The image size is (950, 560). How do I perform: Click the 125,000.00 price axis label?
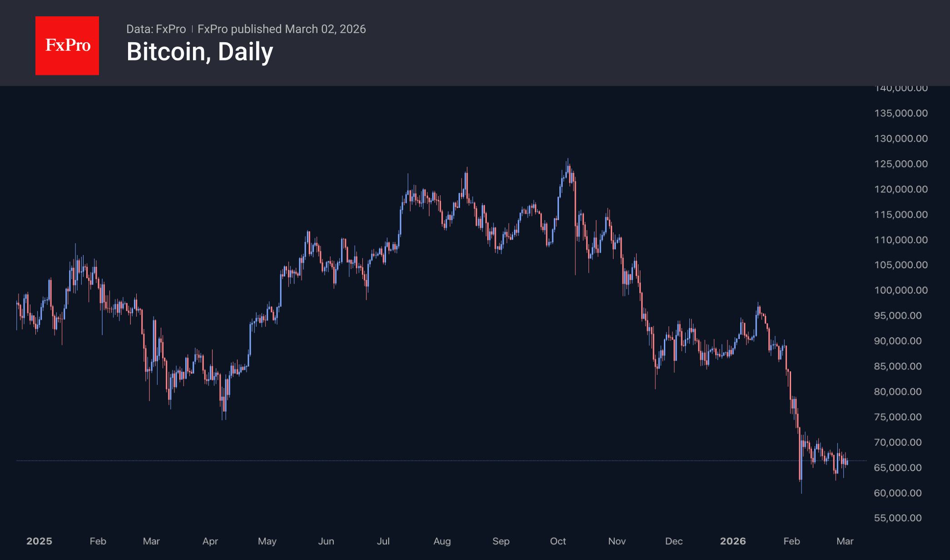point(901,164)
